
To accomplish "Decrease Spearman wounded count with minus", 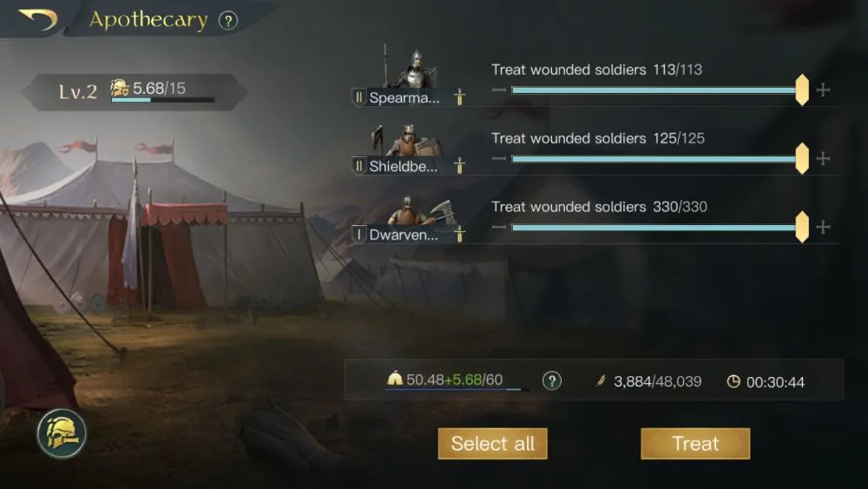I will pyautogui.click(x=499, y=89).
